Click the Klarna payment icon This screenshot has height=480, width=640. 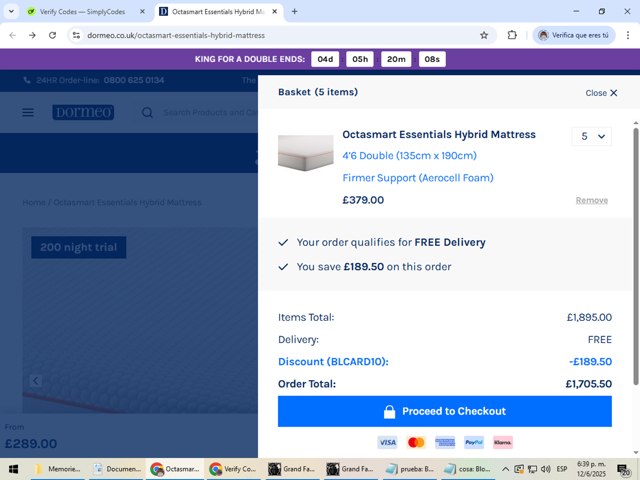(x=503, y=442)
